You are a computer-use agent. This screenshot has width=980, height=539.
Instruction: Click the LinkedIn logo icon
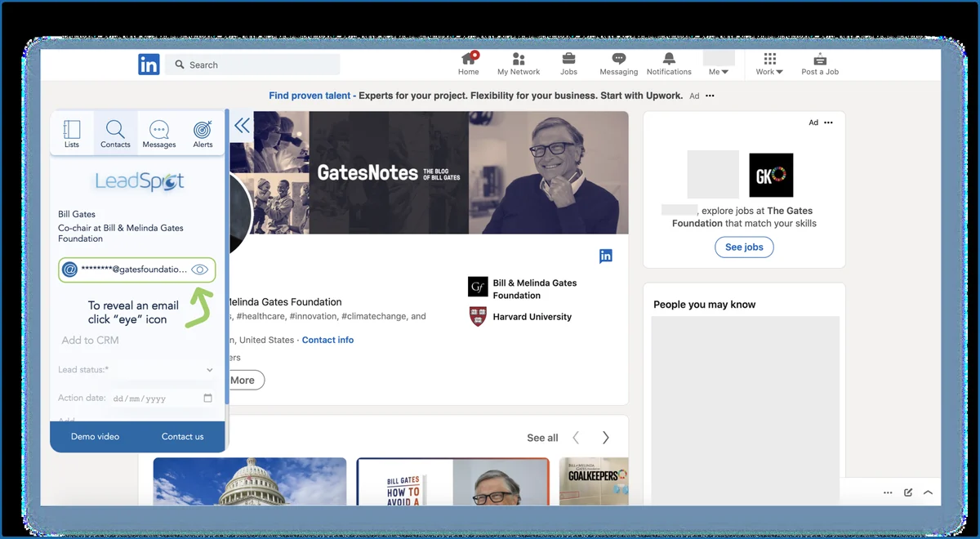pyautogui.click(x=149, y=65)
